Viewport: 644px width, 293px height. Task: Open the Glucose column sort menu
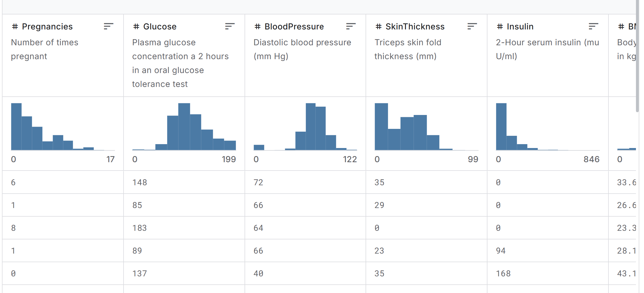[x=230, y=26]
